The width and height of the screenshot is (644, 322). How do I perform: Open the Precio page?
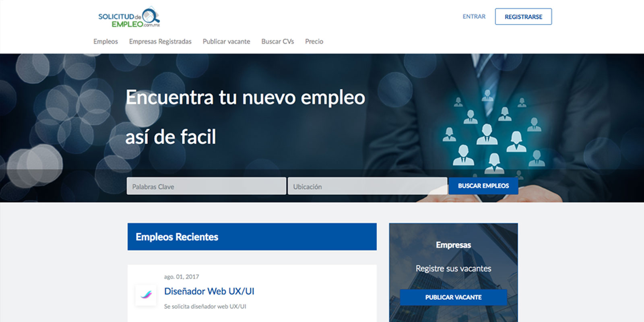pos(314,41)
